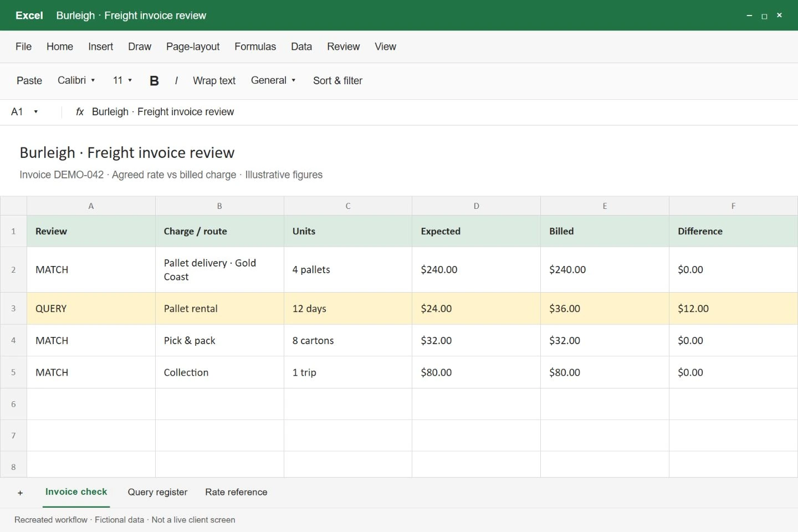Toggle Italic formatting button
Viewport: 798px width, 532px height.
point(176,80)
